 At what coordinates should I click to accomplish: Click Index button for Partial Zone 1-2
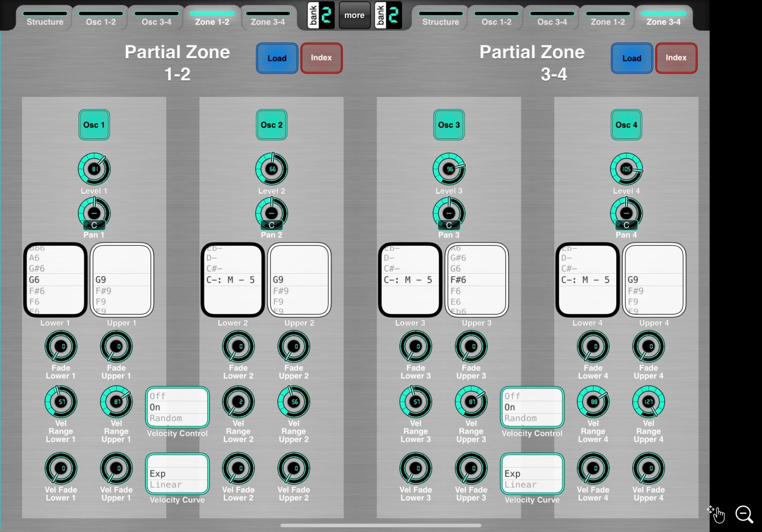tap(321, 58)
